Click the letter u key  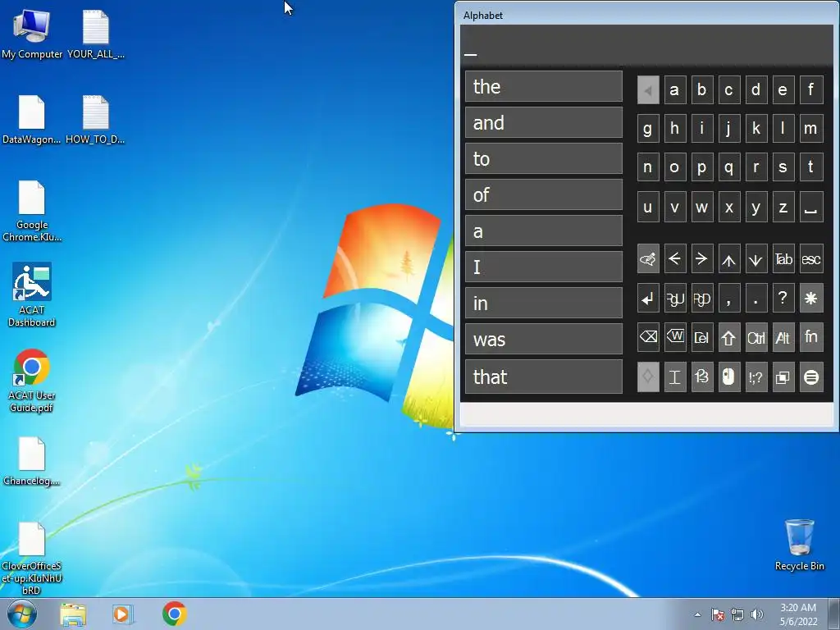pos(648,208)
